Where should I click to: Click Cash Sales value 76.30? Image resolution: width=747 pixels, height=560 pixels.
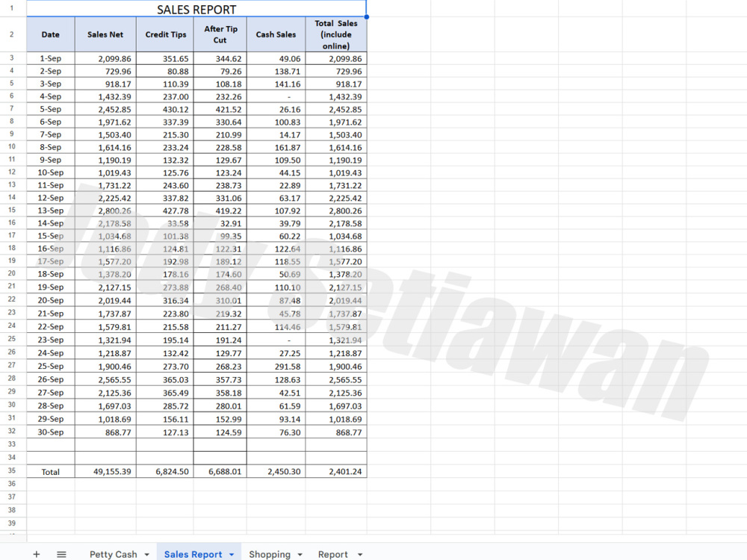click(x=276, y=432)
